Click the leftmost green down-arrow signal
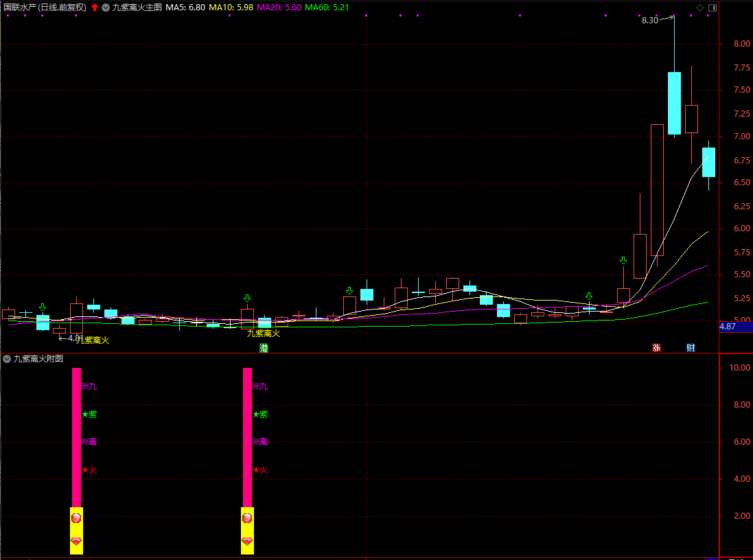This screenshot has width=753, height=560. pos(43,307)
